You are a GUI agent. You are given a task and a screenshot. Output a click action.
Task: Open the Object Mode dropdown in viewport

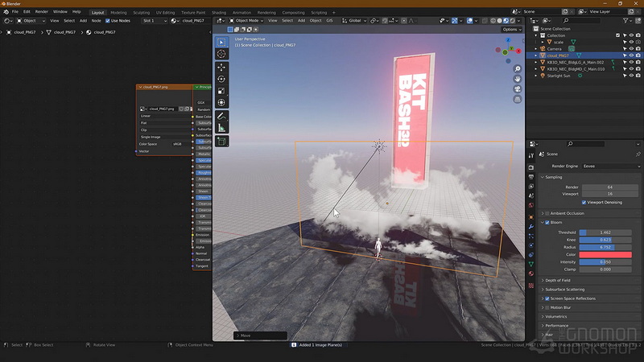click(246, 21)
